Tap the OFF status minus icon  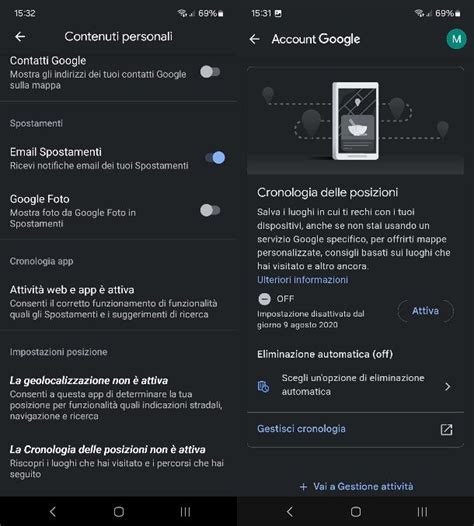coord(264,299)
